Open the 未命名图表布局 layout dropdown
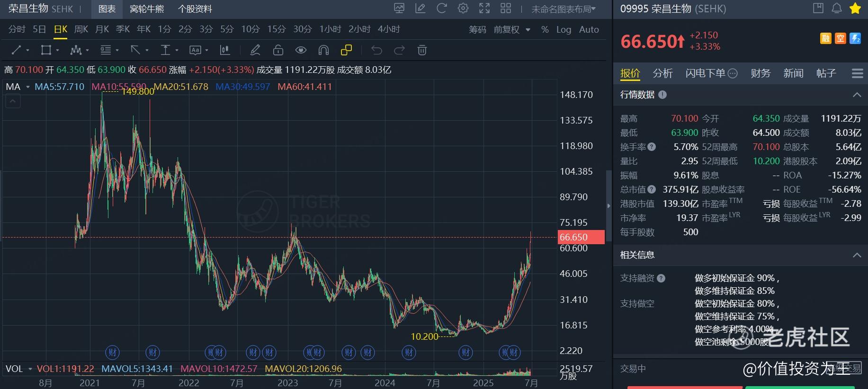The height and width of the screenshot is (389, 868). (x=564, y=9)
